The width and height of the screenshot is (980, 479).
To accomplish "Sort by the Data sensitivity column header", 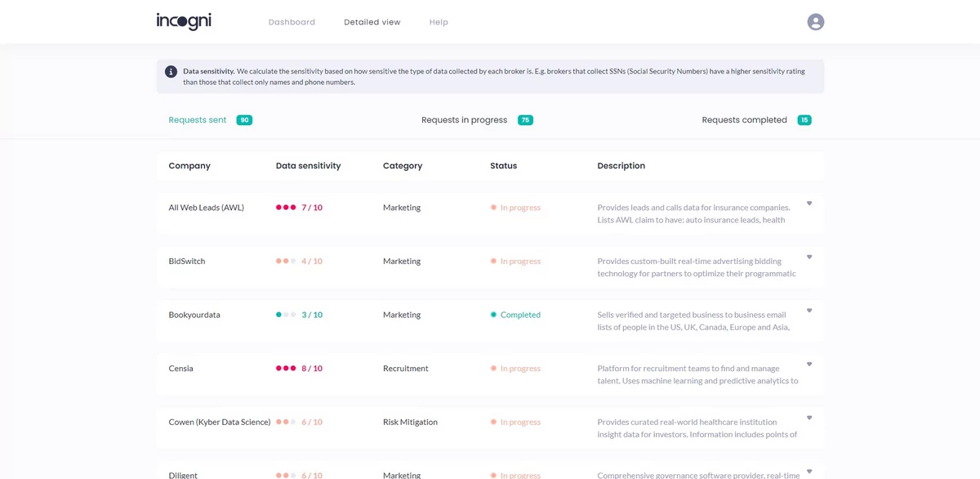I will [308, 166].
